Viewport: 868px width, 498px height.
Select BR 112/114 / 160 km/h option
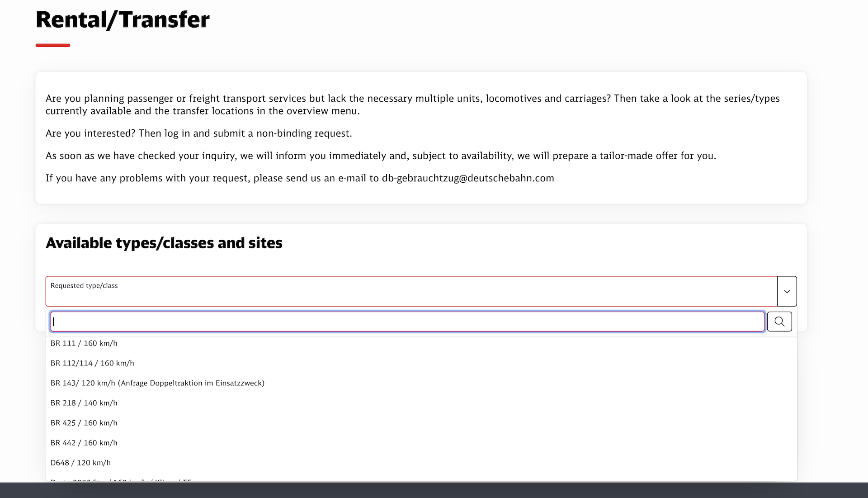(x=92, y=363)
